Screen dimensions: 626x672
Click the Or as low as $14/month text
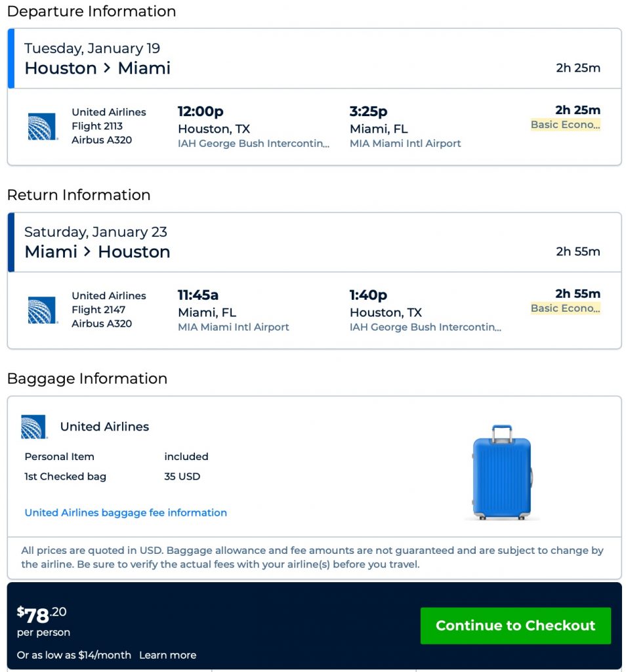74,655
